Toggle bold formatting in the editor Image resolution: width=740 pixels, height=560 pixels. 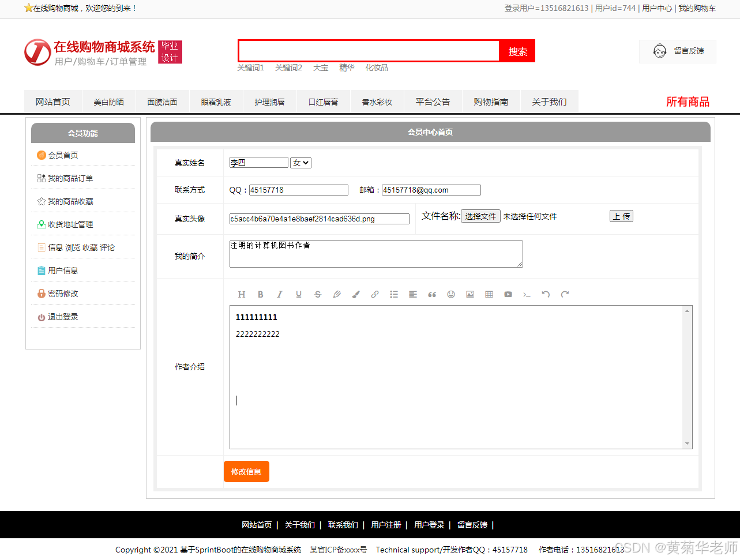point(261,294)
